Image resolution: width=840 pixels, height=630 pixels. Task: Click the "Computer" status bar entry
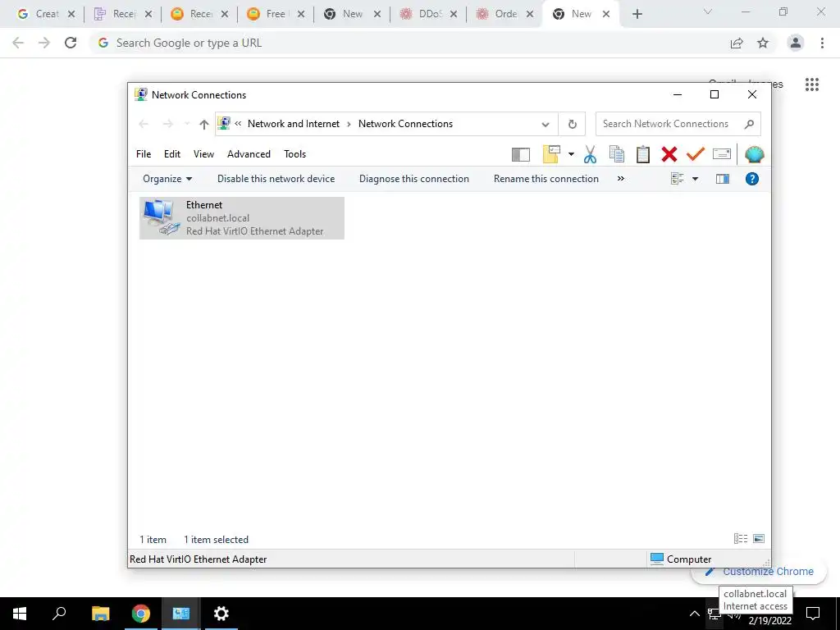681,559
